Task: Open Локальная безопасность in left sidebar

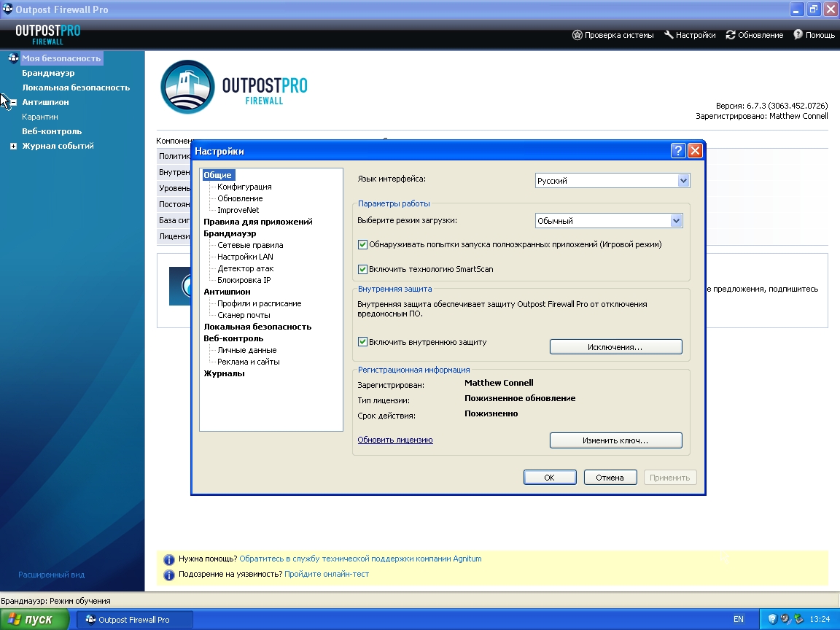Action: (x=76, y=87)
